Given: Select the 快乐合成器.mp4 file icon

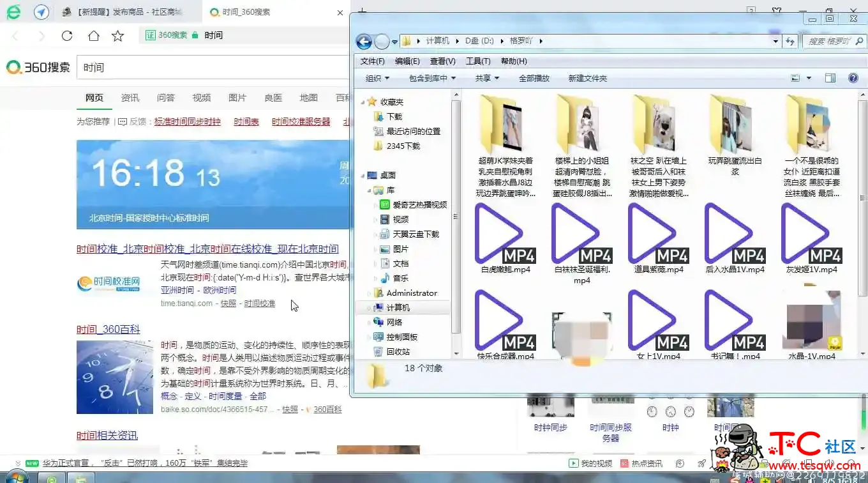Looking at the screenshot, I should click(505, 321).
